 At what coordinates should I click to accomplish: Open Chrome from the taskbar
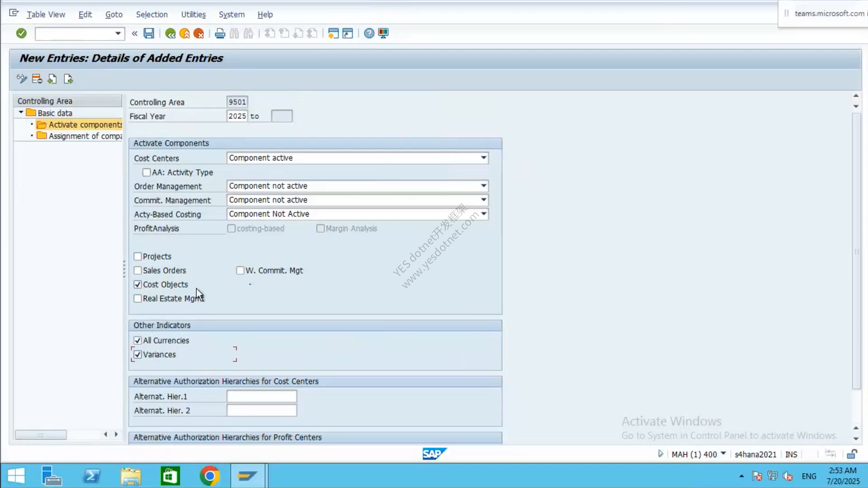pyautogui.click(x=210, y=476)
